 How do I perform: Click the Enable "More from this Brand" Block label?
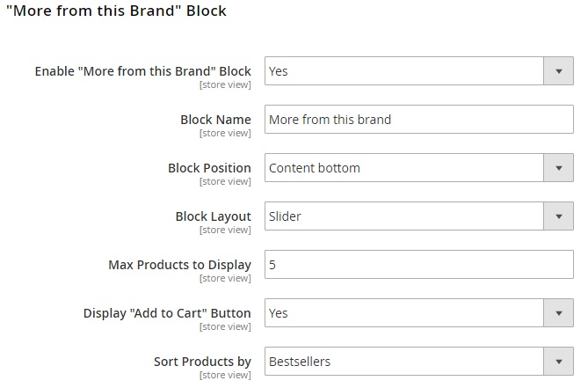click(x=142, y=71)
